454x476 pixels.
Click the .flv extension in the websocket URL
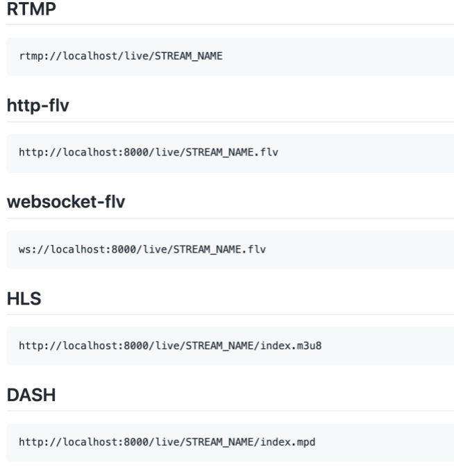pos(254,250)
